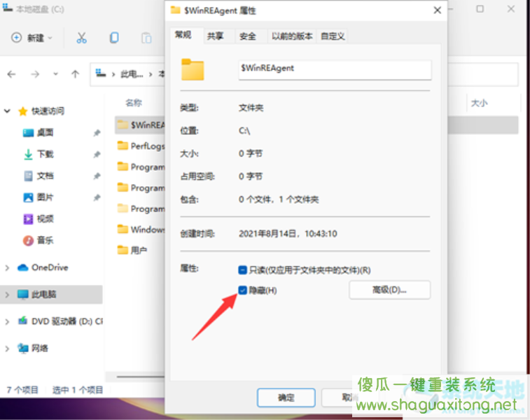530x420 pixels.
Task: Select This PC (此电脑) in sidebar
Action: (x=37, y=294)
